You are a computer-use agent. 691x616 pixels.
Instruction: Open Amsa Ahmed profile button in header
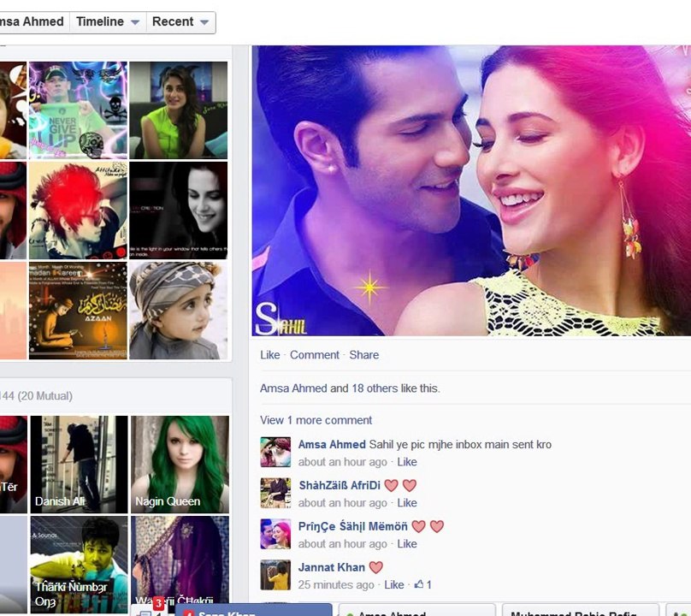click(32, 21)
